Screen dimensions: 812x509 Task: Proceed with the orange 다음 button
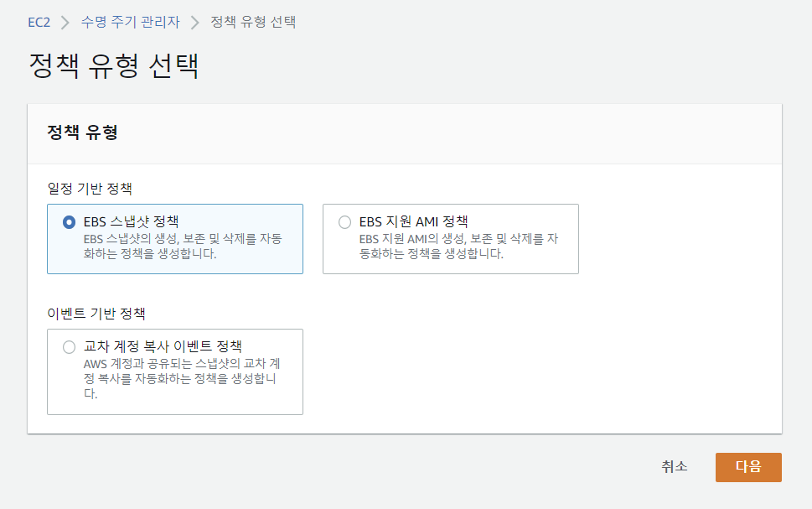748,468
